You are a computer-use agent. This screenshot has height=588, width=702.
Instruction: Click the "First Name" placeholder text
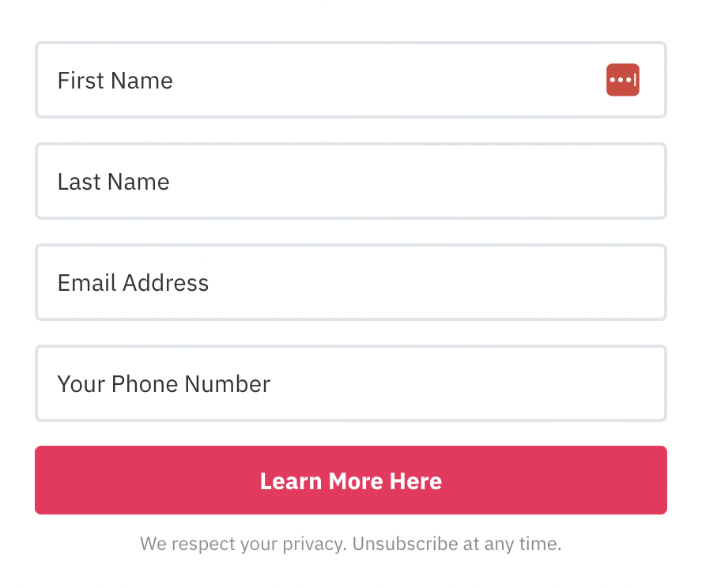coord(115,81)
